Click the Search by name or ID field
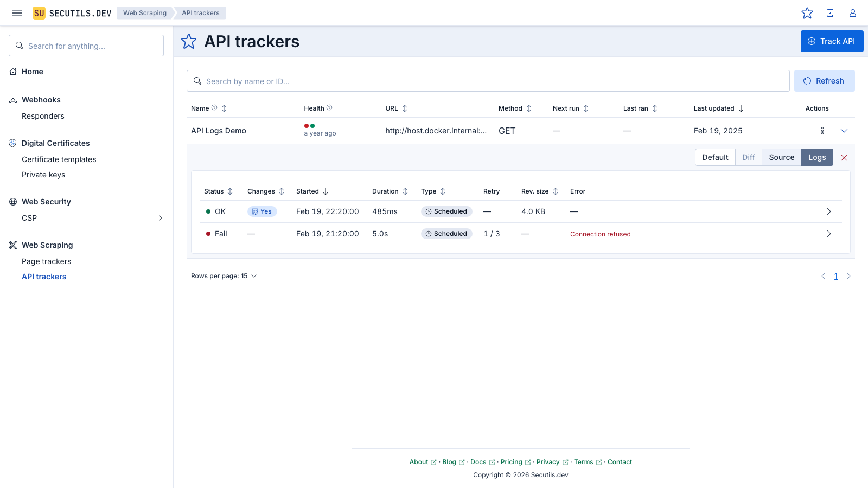This screenshot has width=868, height=488. point(488,81)
